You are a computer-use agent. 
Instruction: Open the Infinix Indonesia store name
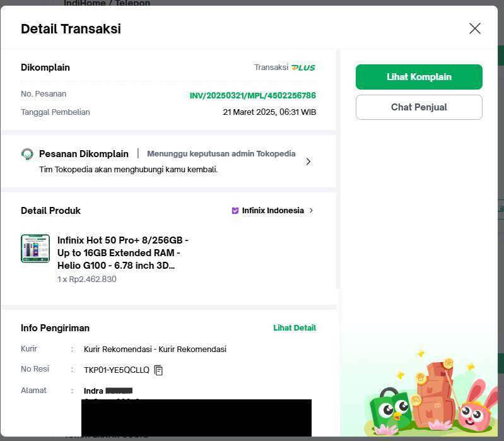pyautogui.click(x=273, y=211)
